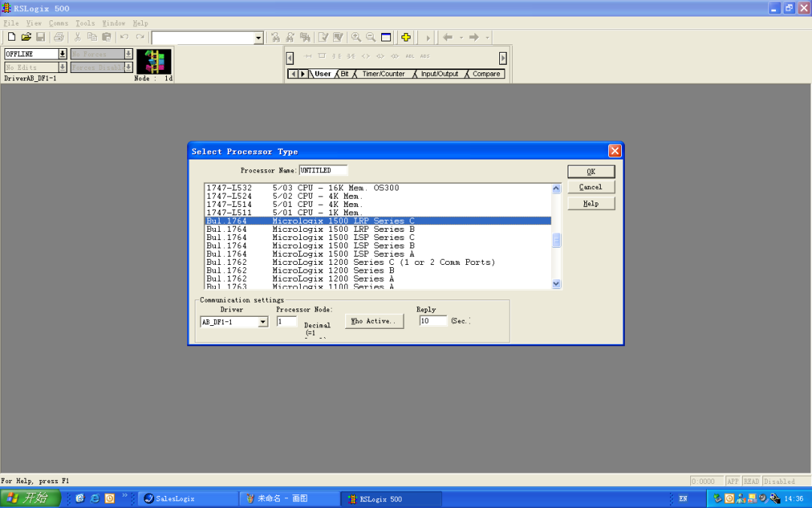Open the No Forces dropdown
This screenshot has height=508, width=812.
coord(129,54)
